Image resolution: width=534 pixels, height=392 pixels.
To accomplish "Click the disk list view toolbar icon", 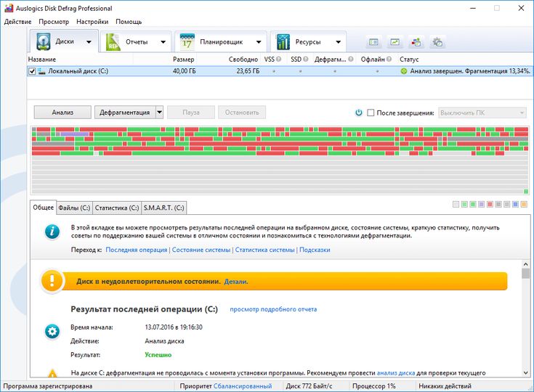I will [x=373, y=42].
